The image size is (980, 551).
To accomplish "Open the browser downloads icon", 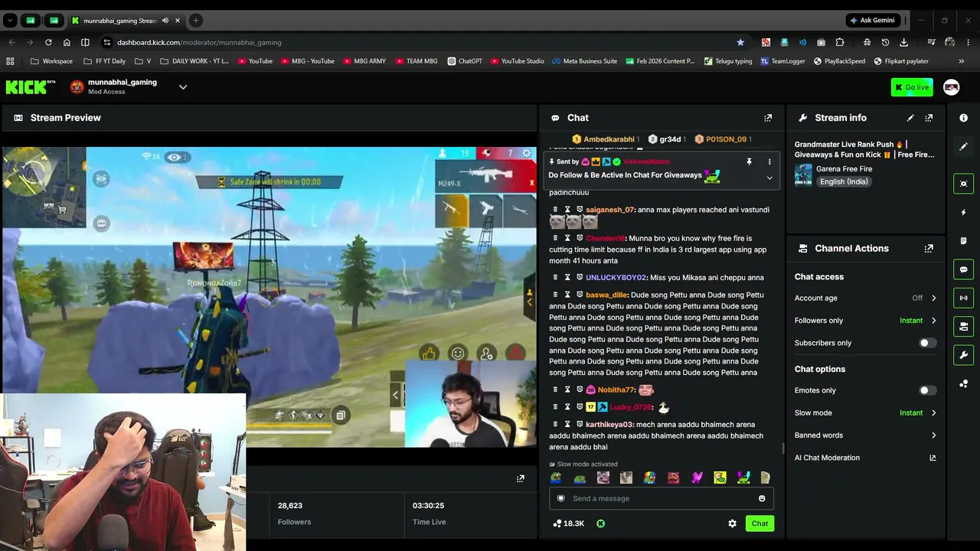I will (904, 42).
